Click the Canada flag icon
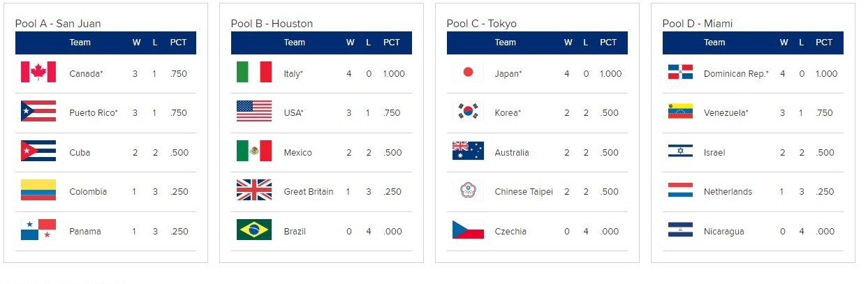Screen dimensions: 868x284 pyautogui.click(x=38, y=73)
